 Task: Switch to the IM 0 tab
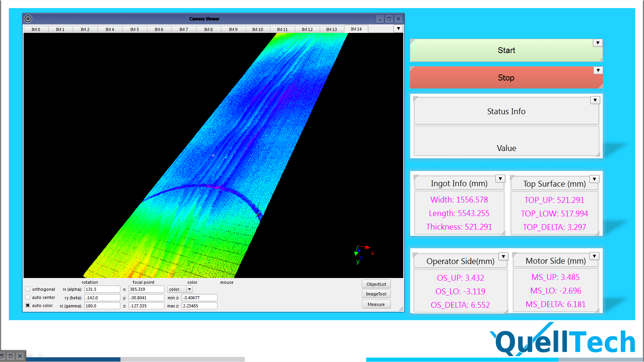click(x=36, y=29)
